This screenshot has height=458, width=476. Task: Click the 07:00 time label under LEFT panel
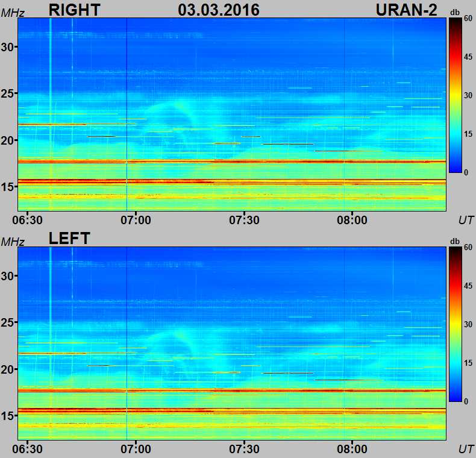coord(136,449)
